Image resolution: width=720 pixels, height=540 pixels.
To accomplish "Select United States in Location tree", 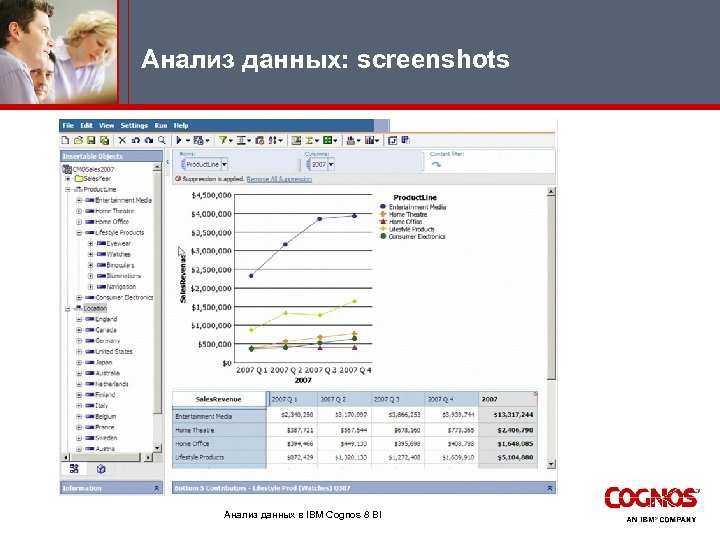I will point(113,352).
